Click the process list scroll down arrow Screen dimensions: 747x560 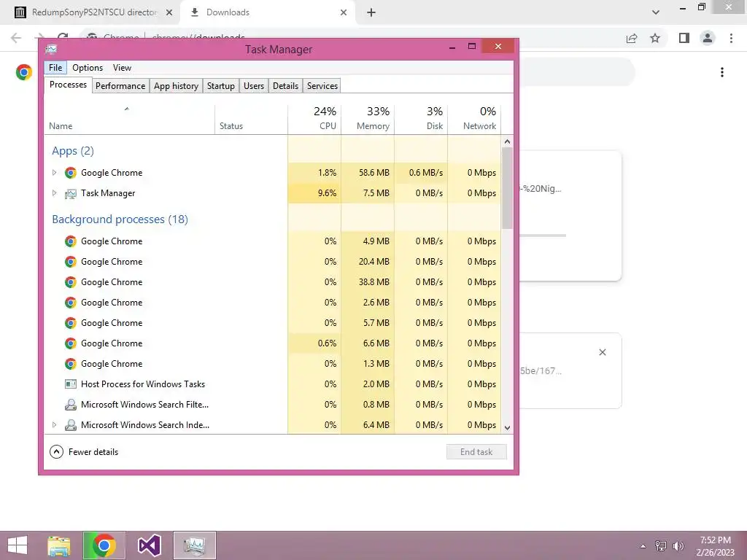click(x=508, y=427)
